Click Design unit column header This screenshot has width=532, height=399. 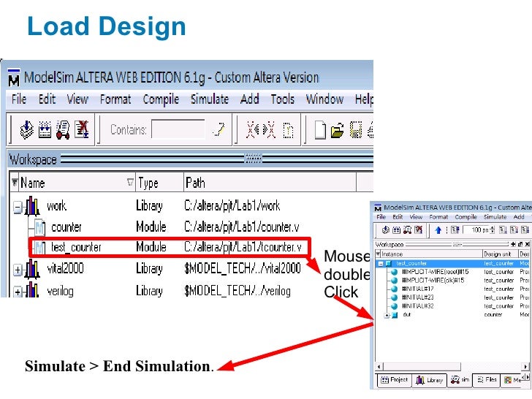501,254
